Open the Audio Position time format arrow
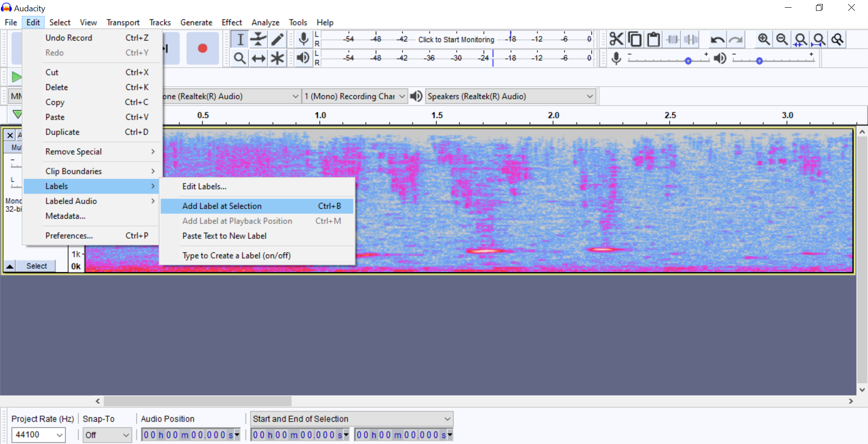This screenshot has width=868, height=444. [237, 435]
